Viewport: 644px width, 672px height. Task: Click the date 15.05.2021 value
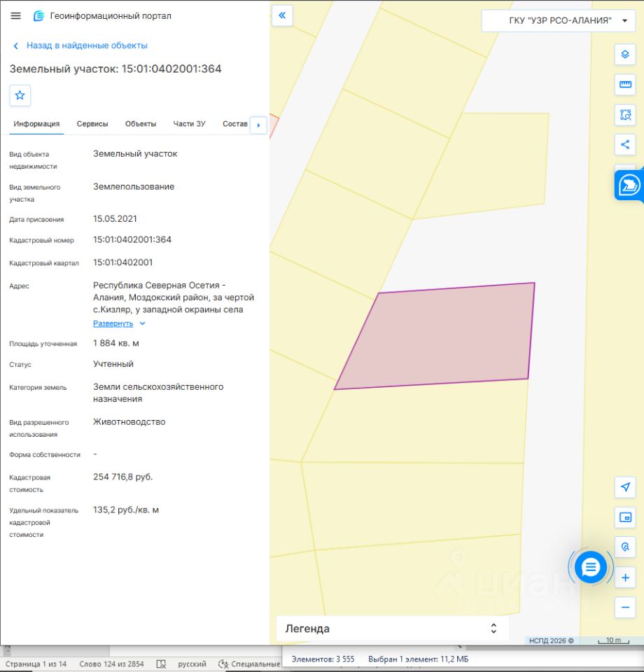coord(115,219)
